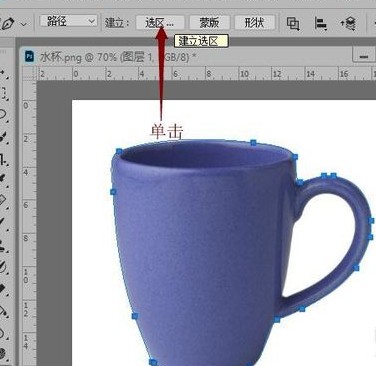Open the path alignment icon
The width and height of the screenshot is (376, 366).
click(x=320, y=23)
